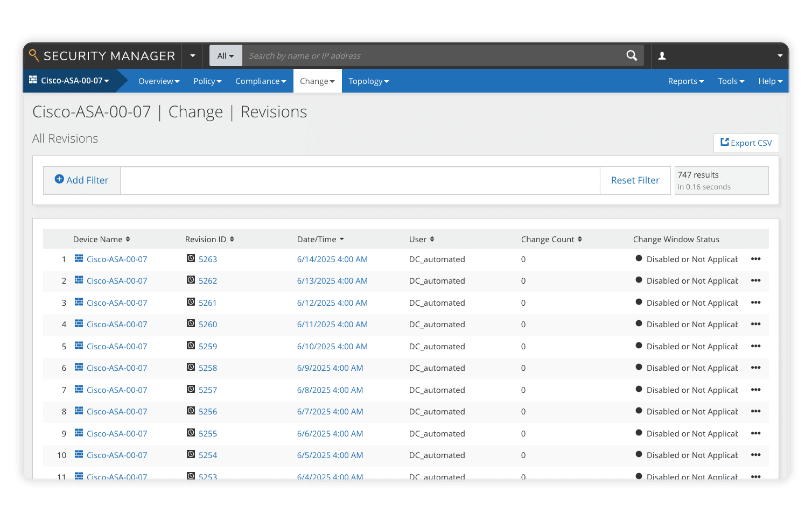Open more actions for revision 5263

(x=756, y=259)
